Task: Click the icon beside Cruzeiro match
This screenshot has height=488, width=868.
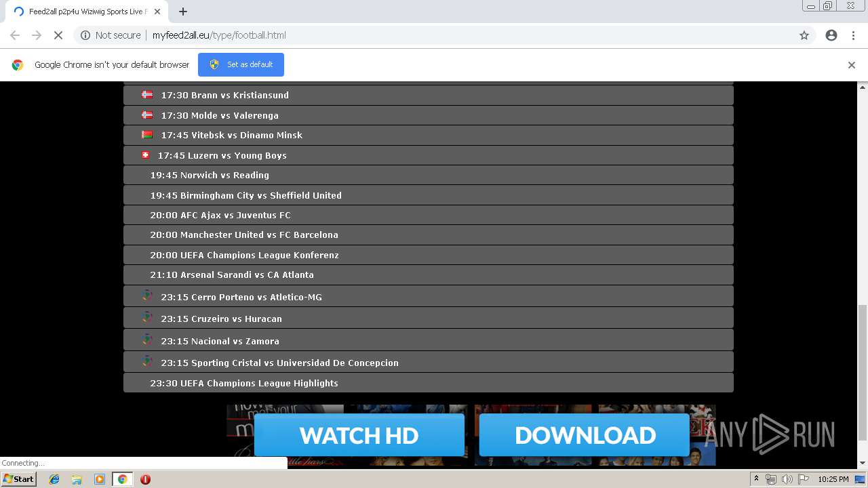Action: click(147, 317)
